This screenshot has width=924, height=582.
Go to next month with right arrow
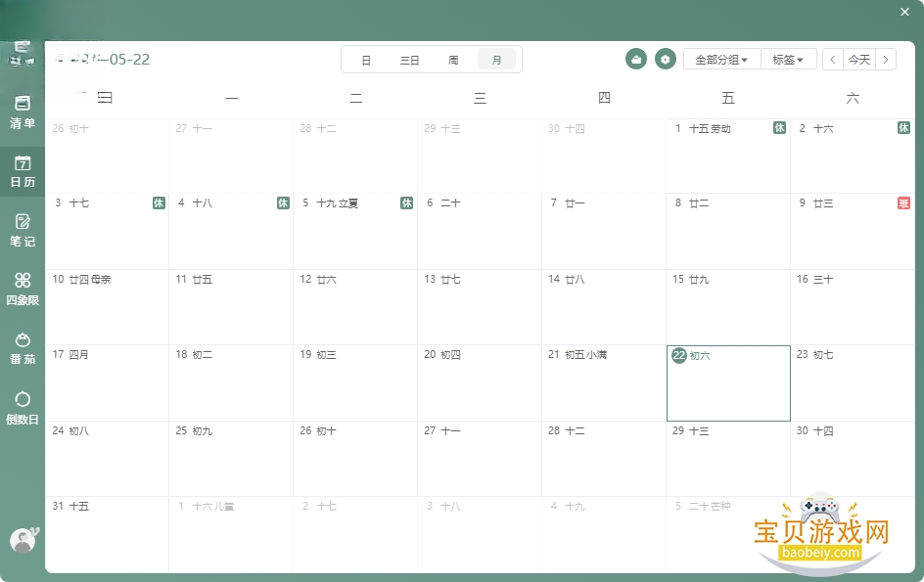point(886,60)
